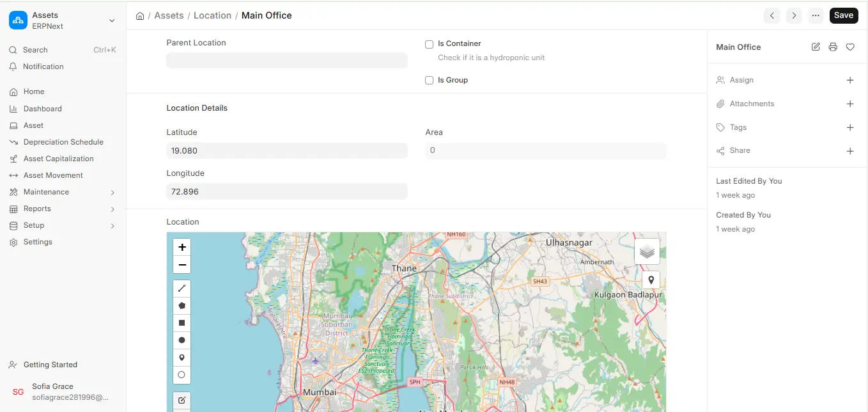Viewport: 868px width, 412px height.
Task: Click the Longitude field
Action: [x=287, y=191]
